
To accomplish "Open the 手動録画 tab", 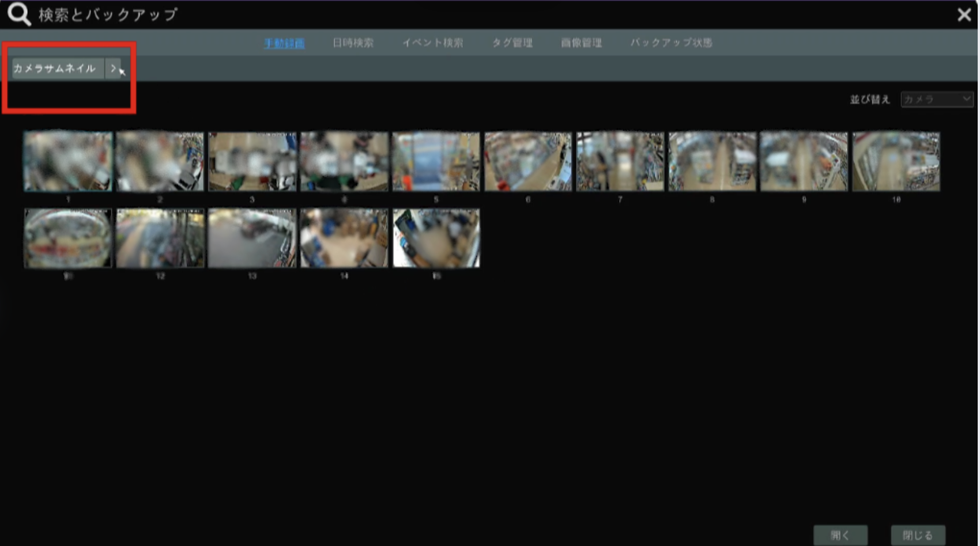I will point(284,43).
